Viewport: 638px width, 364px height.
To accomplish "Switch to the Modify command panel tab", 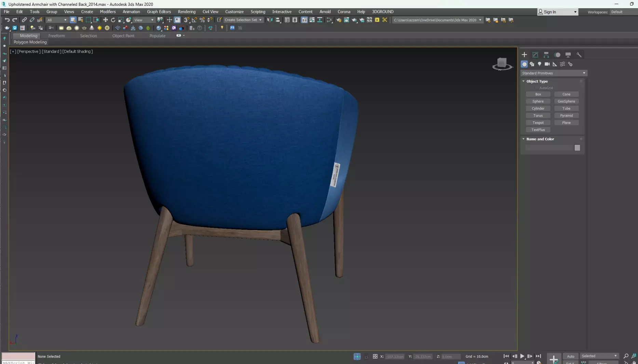I will [x=535, y=55].
